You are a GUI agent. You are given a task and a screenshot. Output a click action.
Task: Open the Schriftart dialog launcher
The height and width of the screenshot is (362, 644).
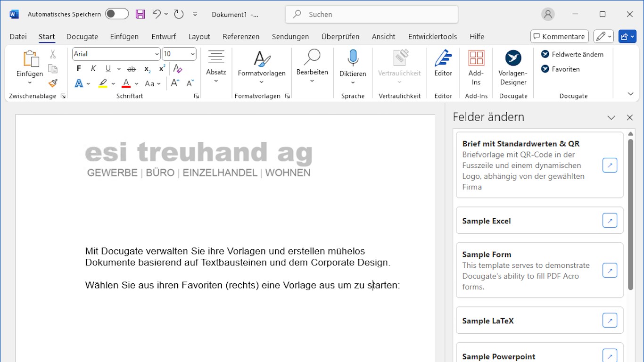click(x=196, y=96)
